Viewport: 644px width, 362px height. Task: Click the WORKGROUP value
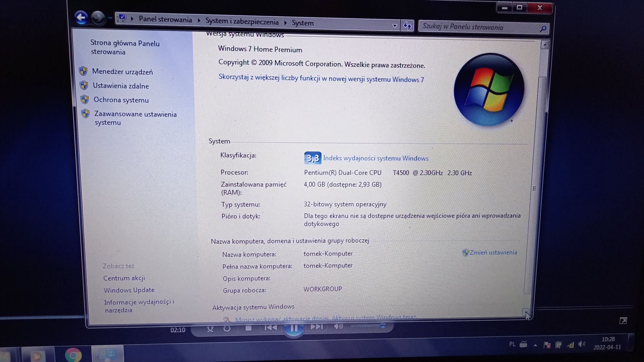[x=322, y=289]
